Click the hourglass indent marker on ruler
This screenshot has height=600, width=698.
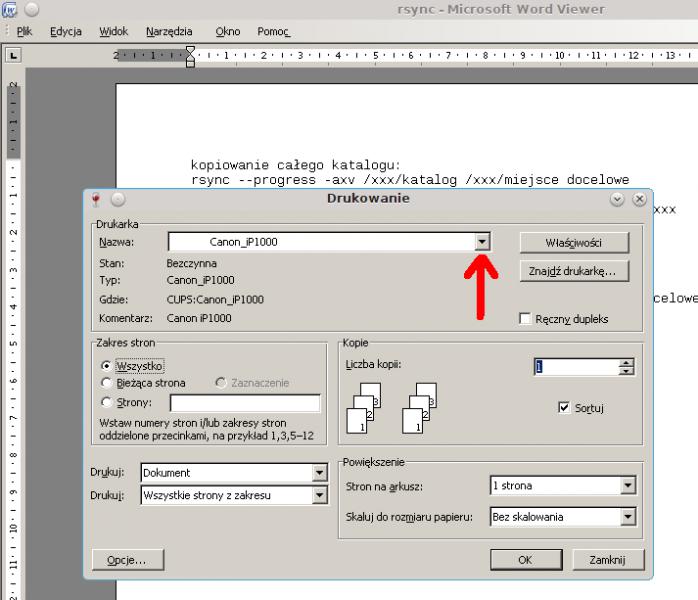coord(190,56)
